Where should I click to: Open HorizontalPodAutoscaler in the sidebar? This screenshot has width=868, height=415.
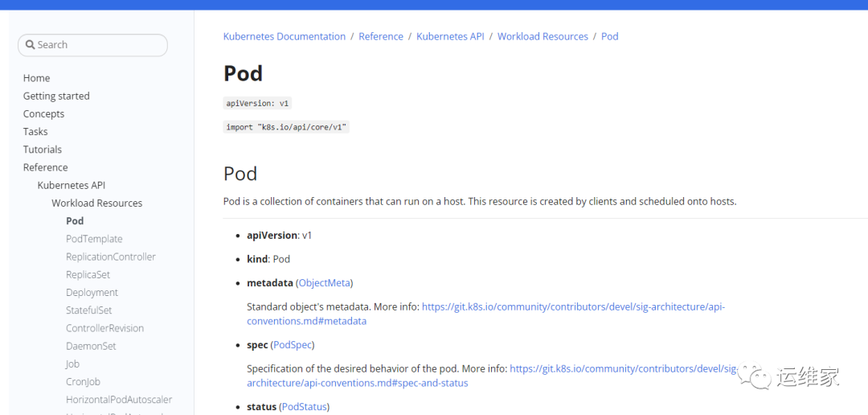click(119, 400)
